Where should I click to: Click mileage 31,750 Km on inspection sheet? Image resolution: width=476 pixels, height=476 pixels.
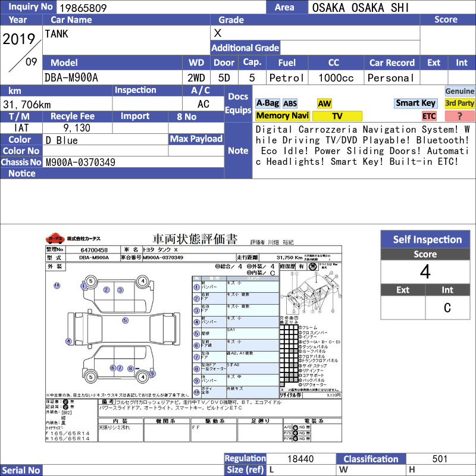click(289, 258)
